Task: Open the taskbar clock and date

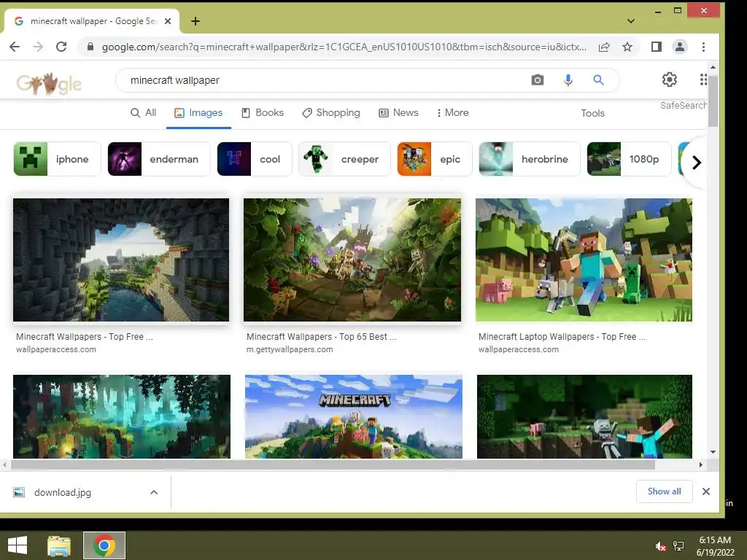Action: (715, 546)
